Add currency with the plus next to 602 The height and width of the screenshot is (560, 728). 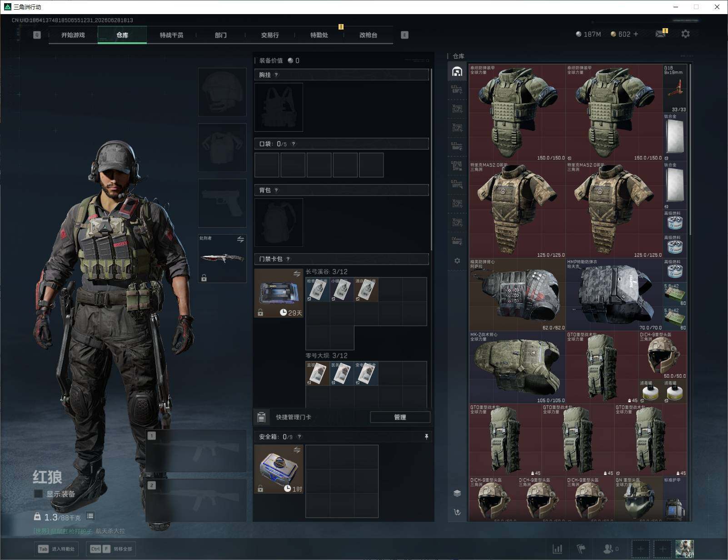(x=635, y=34)
